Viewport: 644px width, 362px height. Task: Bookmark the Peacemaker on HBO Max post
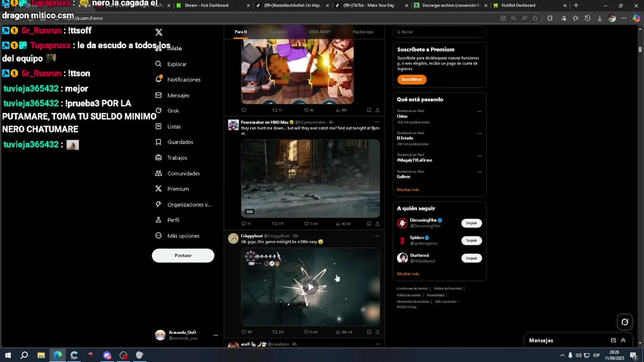coord(369,224)
